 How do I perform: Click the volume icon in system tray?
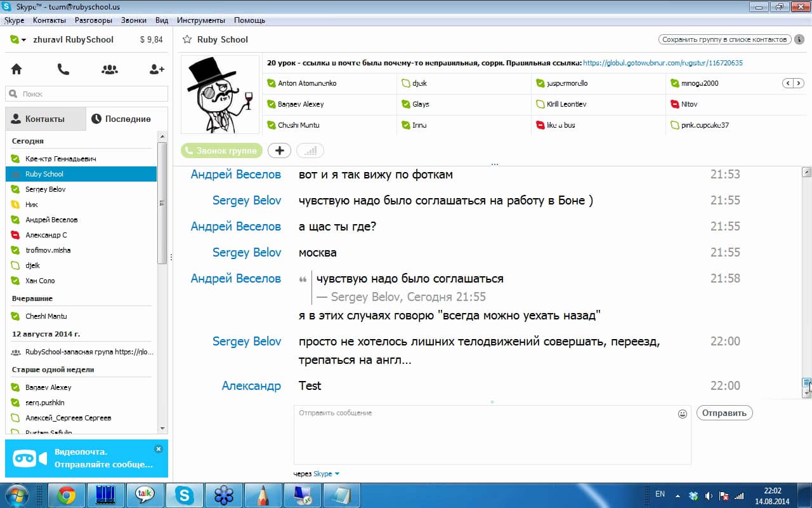[709, 495]
